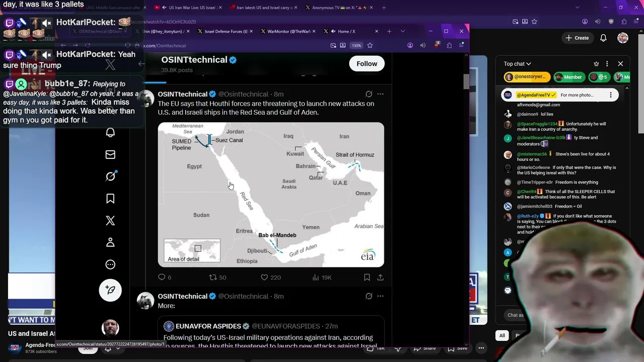Open Grok explain icon on first post
The height and width of the screenshot is (362, 644).
pyautogui.click(x=369, y=94)
